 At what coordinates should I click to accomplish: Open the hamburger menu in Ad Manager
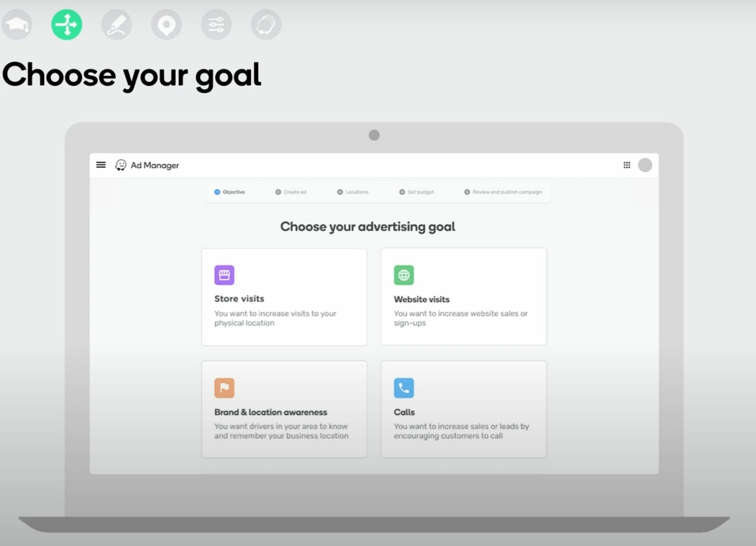pyautogui.click(x=101, y=165)
